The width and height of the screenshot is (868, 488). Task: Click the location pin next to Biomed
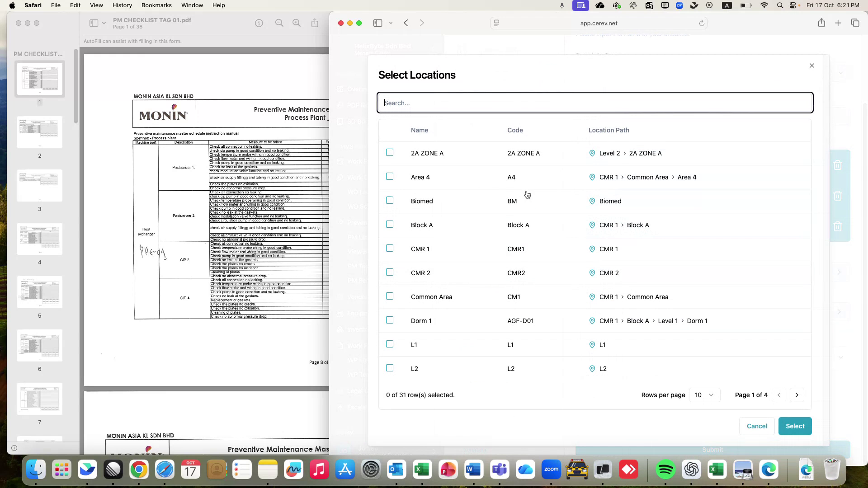pyautogui.click(x=592, y=201)
